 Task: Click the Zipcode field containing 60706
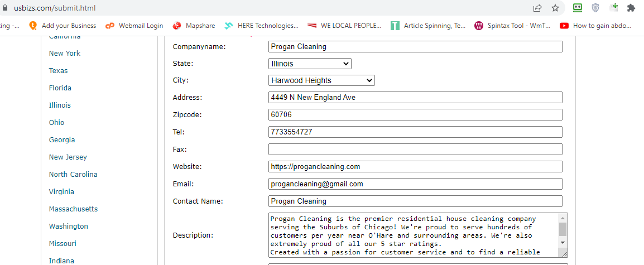[415, 114]
